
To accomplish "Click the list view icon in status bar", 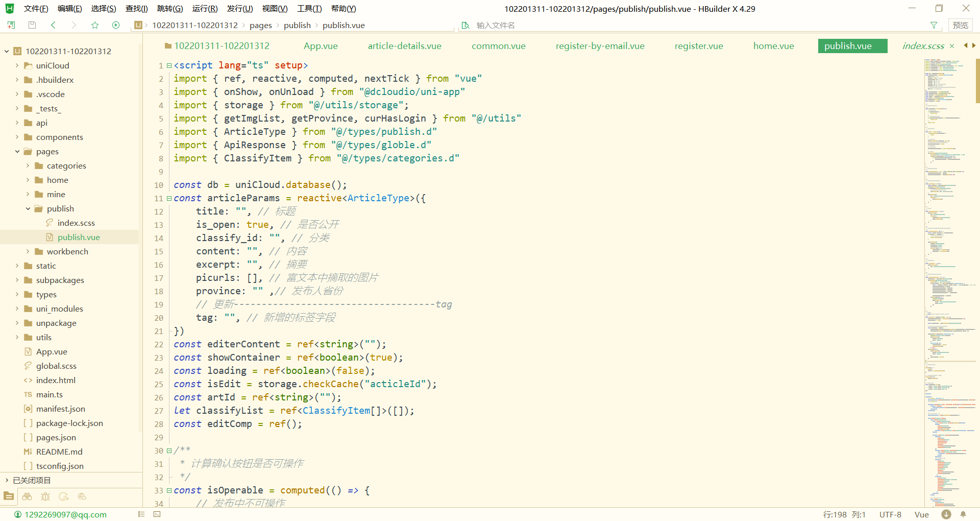I will coord(141,514).
